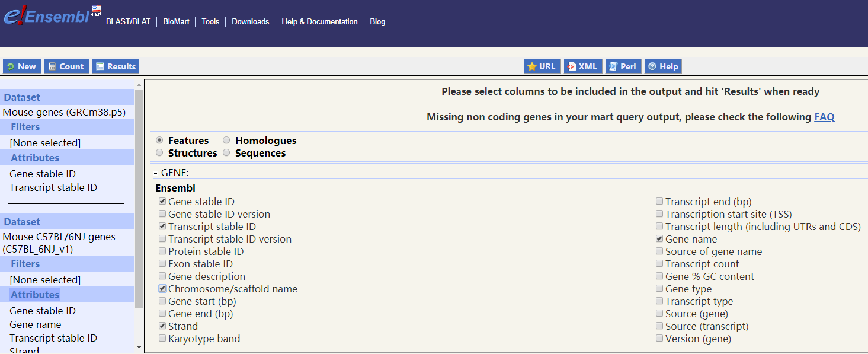The width and height of the screenshot is (868, 354).
Task: Start a New query
Action: tap(21, 66)
